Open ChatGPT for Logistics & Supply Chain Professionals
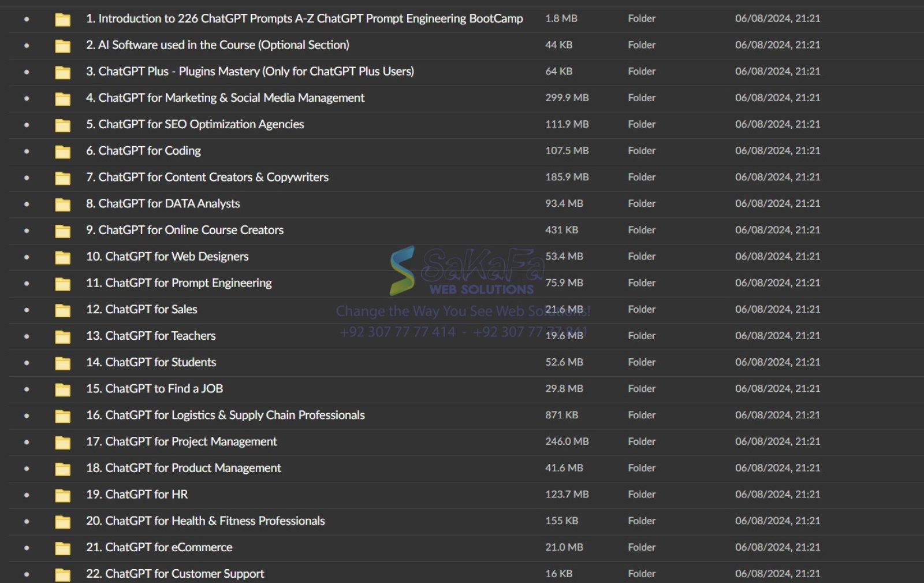This screenshot has width=924, height=583. pos(225,415)
